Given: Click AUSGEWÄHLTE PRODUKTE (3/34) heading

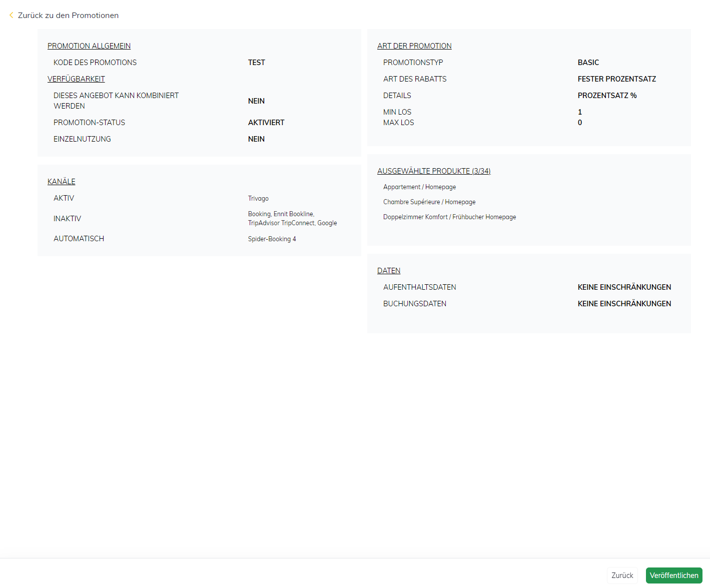Looking at the screenshot, I should tap(434, 171).
